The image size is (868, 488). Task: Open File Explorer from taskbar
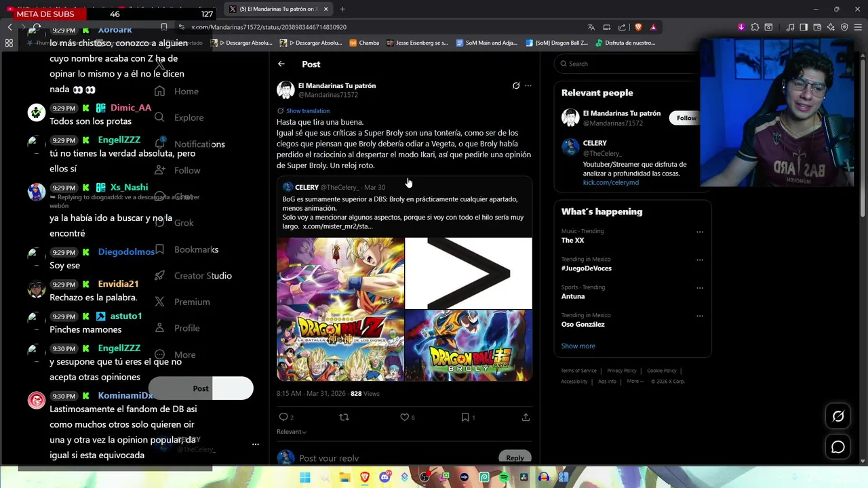click(344, 477)
